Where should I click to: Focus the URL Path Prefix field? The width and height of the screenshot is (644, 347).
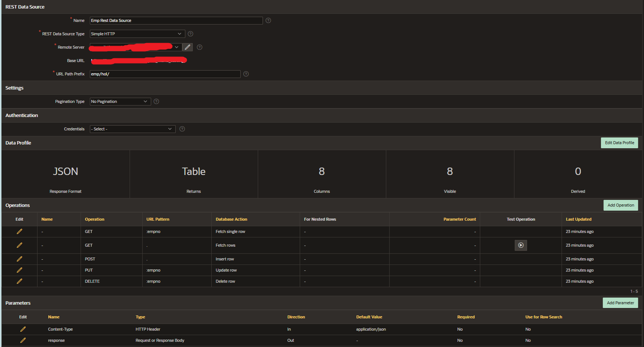(x=165, y=74)
